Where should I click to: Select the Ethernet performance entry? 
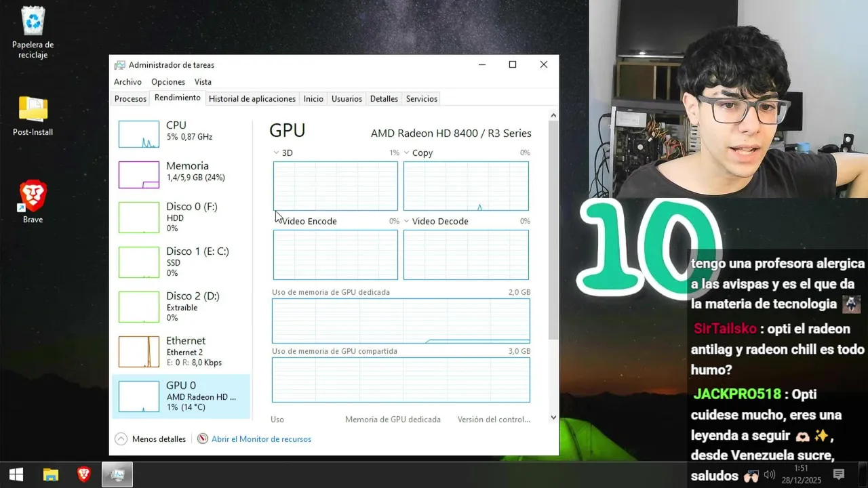(181, 351)
